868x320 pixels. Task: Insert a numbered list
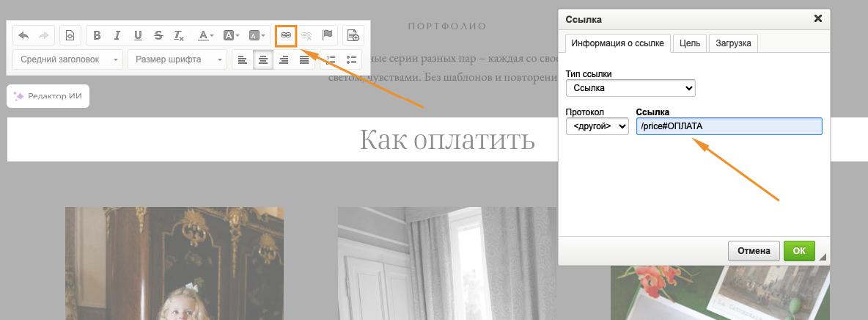pos(331,59)
